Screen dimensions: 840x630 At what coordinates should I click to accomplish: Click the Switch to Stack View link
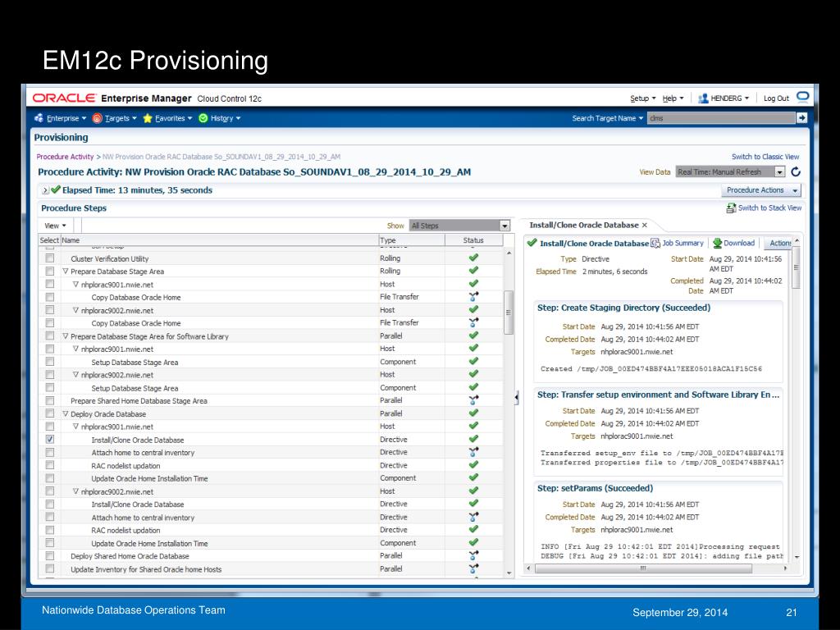pos(769,208)
